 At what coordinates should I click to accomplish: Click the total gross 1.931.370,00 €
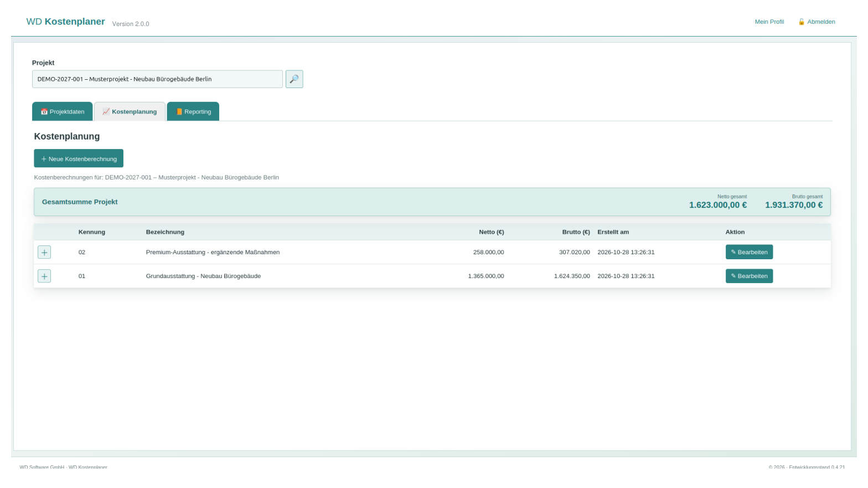pos(794,205)
